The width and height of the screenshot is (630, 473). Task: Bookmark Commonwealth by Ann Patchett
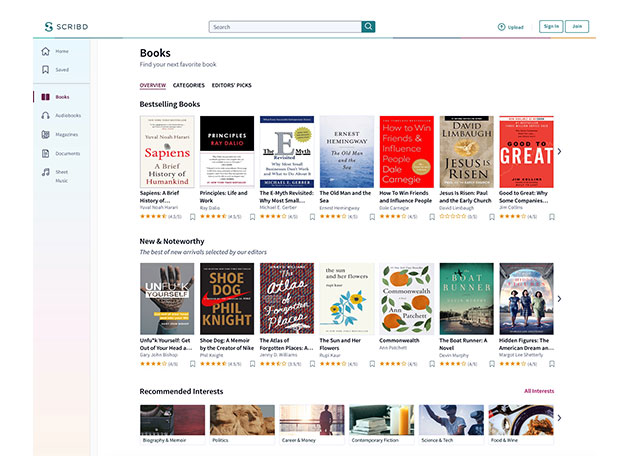(x=432, y=364)
